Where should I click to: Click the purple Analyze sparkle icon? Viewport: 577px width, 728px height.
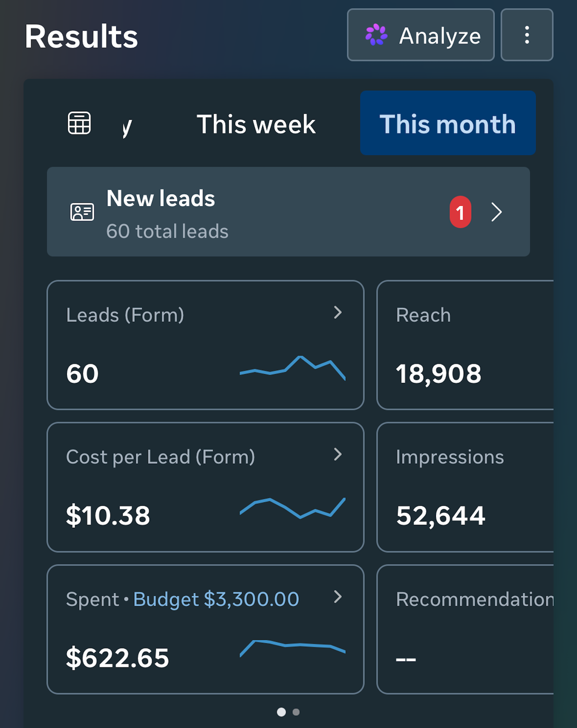(x=376, y=34)
